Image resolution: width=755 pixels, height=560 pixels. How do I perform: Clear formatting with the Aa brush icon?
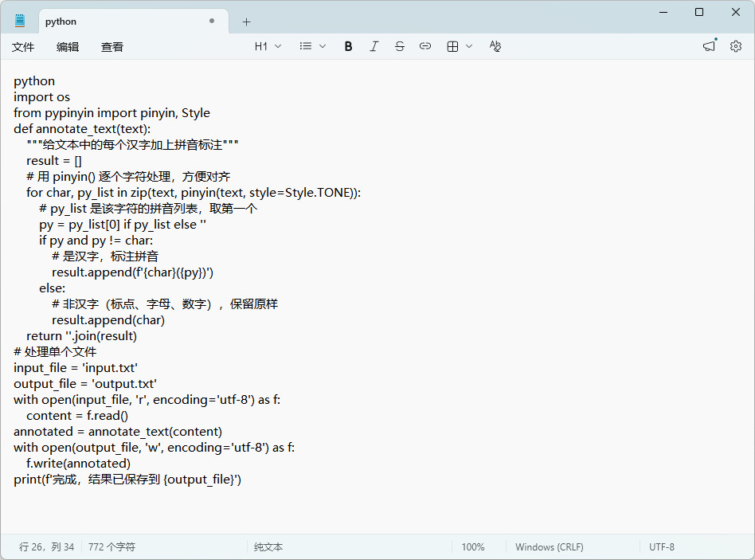click(495, 46)
